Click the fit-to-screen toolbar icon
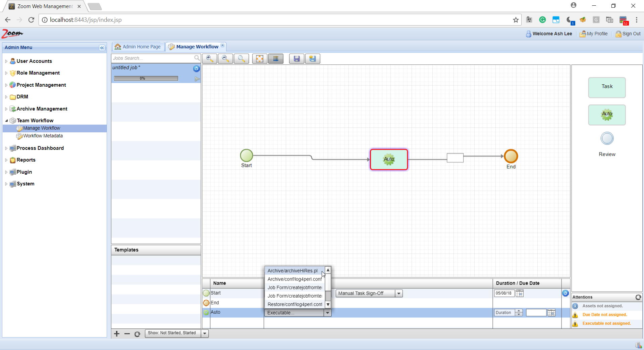Image resolution: width=644 pixels, height=350 pixels. tap(260, 59)
